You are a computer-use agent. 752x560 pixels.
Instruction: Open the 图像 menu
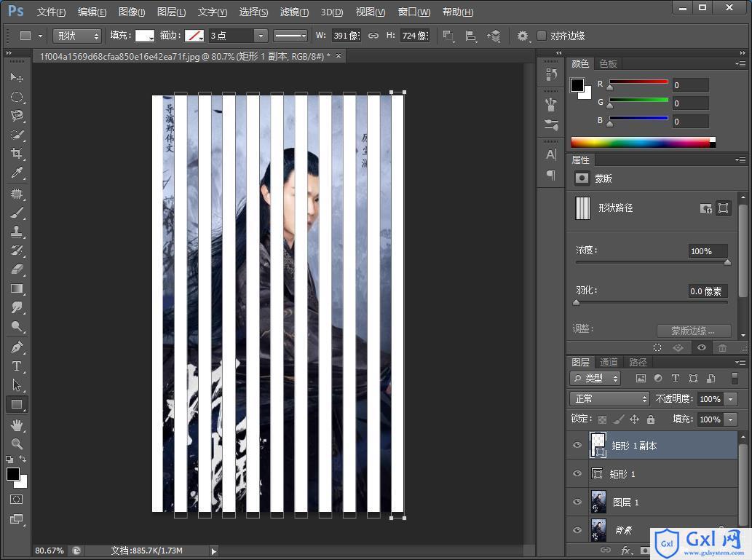pyautogui.click(x=132, y=12)
